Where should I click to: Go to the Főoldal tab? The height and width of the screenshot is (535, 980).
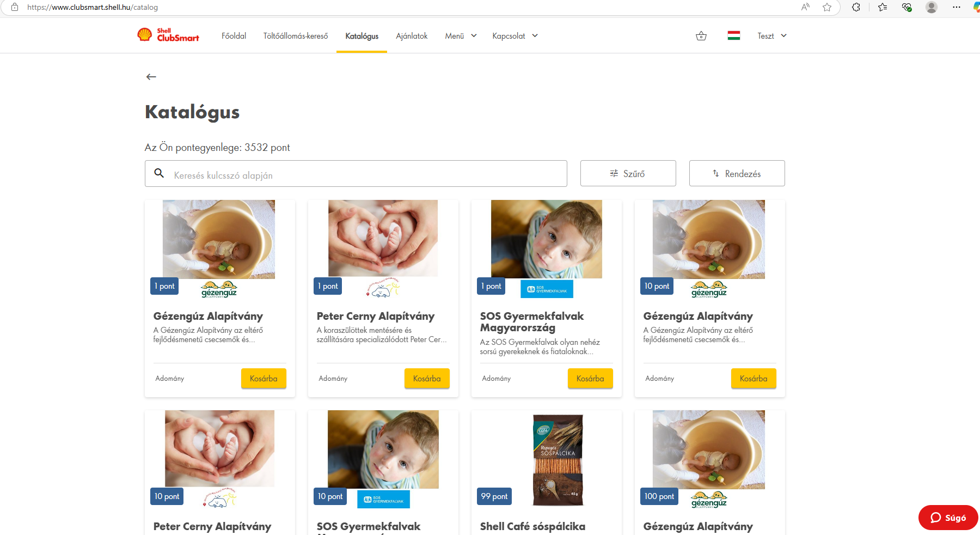click(x=234, y=36)
